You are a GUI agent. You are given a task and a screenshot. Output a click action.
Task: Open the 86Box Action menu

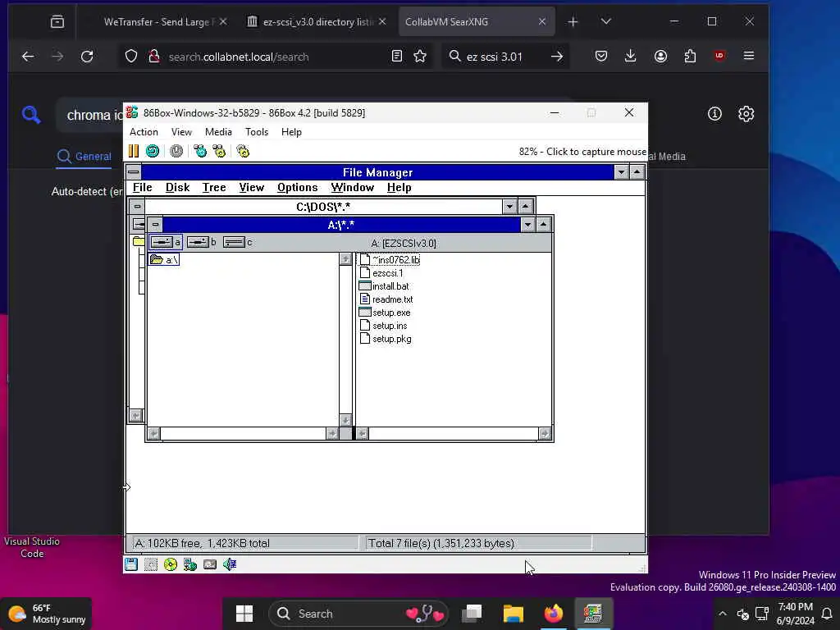click(144, 132)
